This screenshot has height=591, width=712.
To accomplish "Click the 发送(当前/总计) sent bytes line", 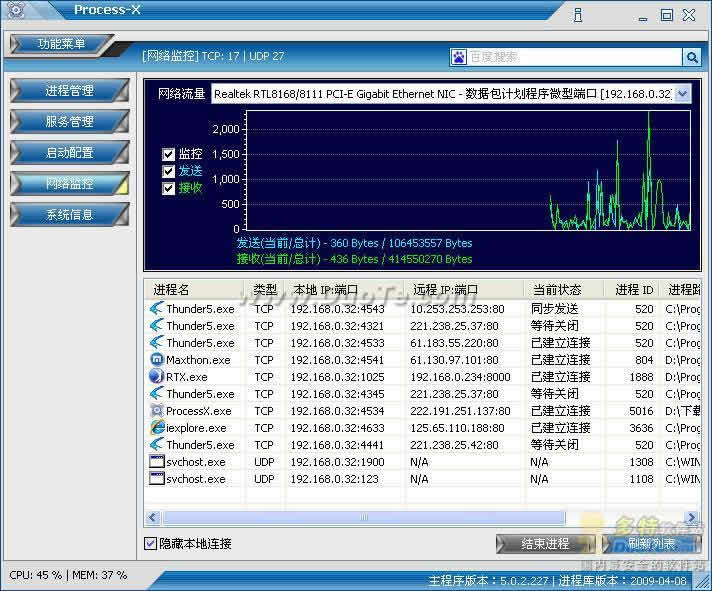I will click(x=354, y=243).
